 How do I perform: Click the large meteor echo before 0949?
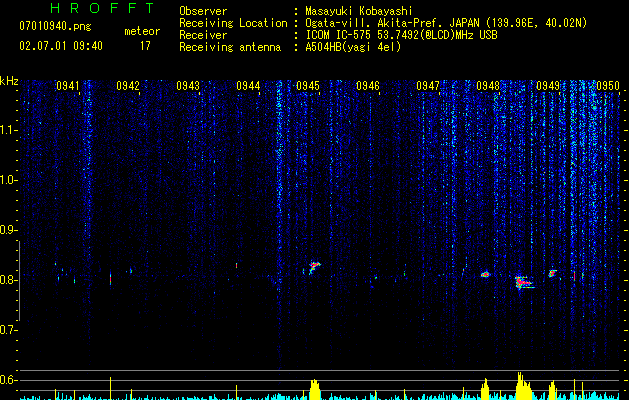523,282
